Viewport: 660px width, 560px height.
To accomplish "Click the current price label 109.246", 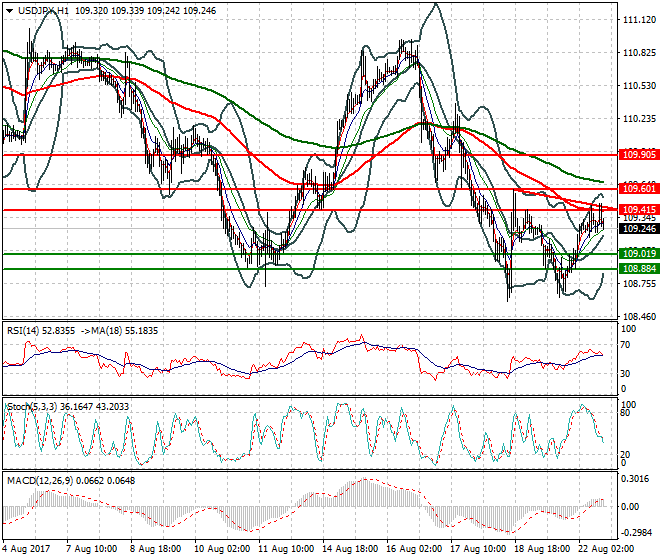I will click(x=639, y=229).
